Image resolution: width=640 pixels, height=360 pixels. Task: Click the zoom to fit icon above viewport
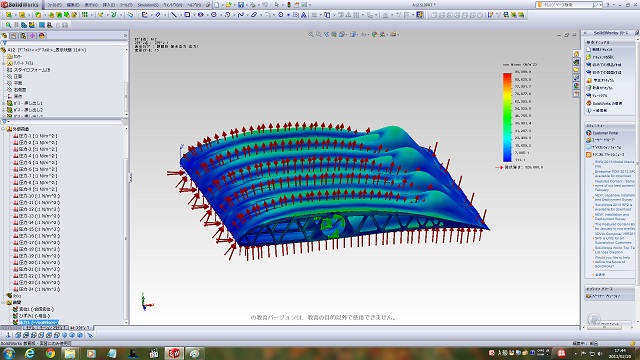311,35
